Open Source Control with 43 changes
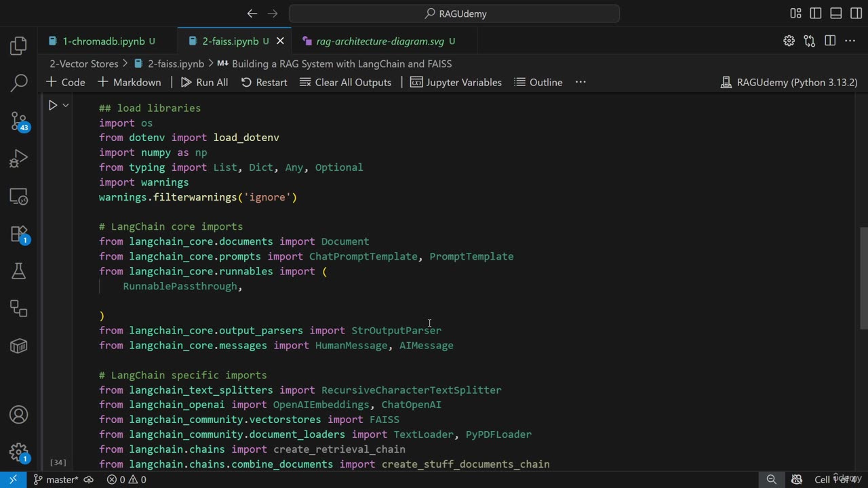868x488 pixels. (x=19, y=122)
